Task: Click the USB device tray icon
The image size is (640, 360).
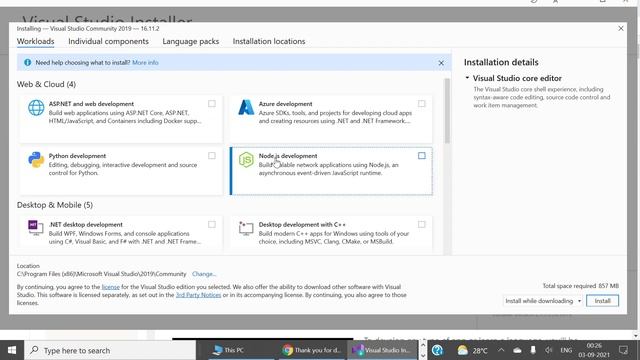Action: 533,350
